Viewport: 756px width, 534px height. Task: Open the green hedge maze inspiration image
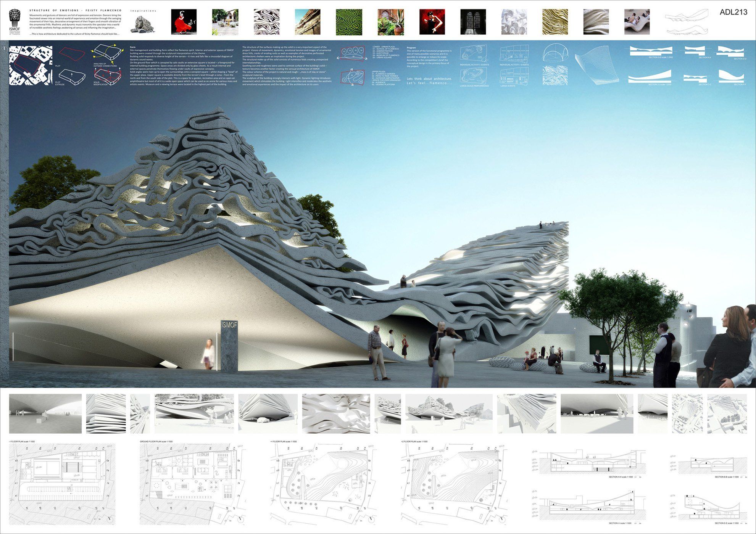point(349,22)
